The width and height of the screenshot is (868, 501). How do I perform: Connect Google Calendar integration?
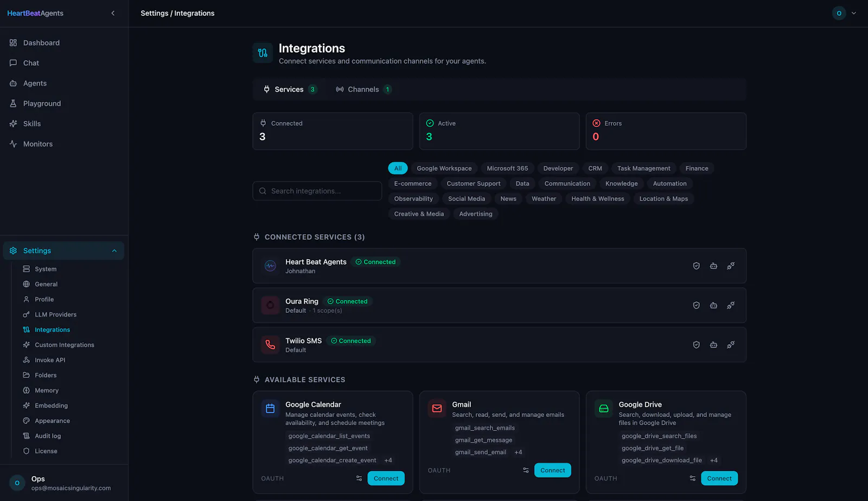(x=386, y=478)
